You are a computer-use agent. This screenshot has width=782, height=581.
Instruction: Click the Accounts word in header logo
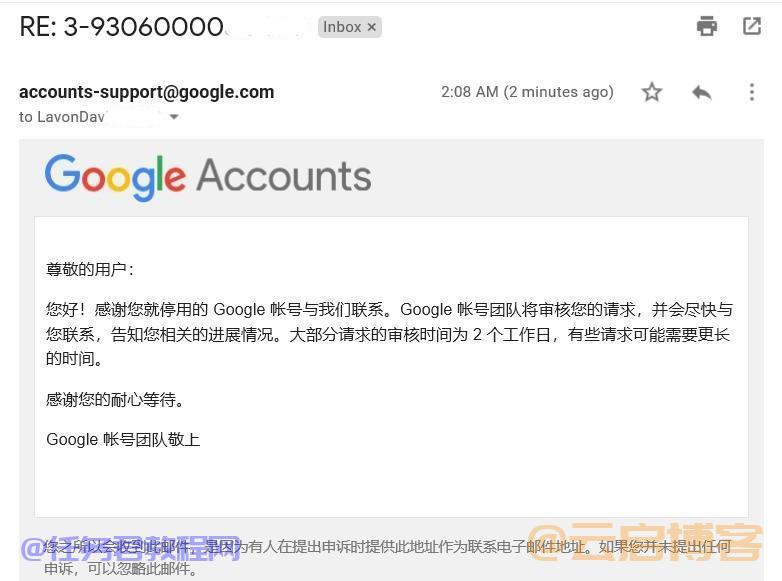click(284, 176)
